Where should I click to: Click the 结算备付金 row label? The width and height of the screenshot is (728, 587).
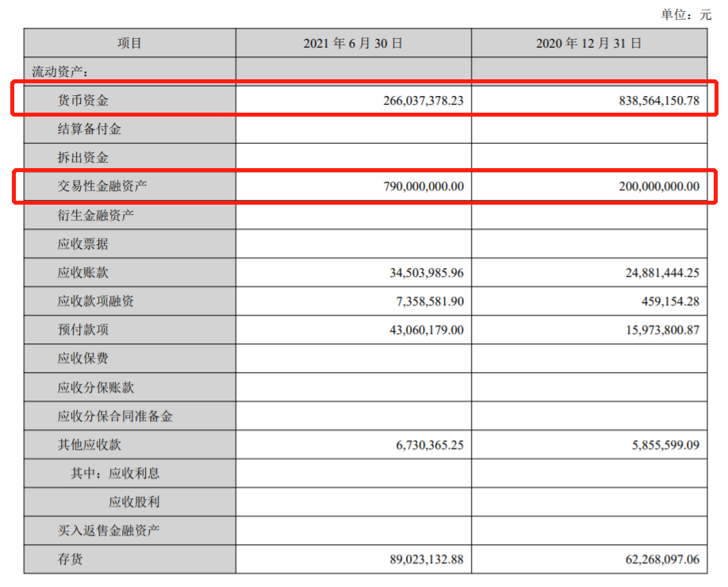[x=89, y=129]
